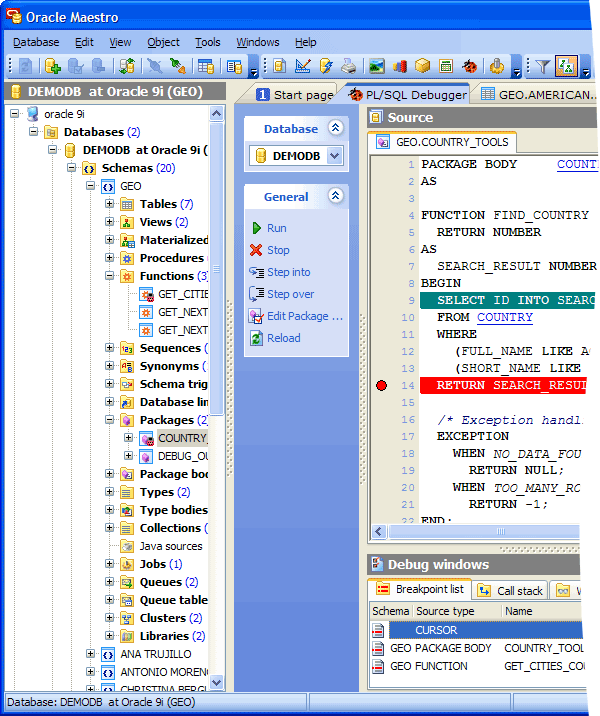Open the table-with-database toolbar icon
The height and width of the screenshot is (716, 600).
pos(205,67)
